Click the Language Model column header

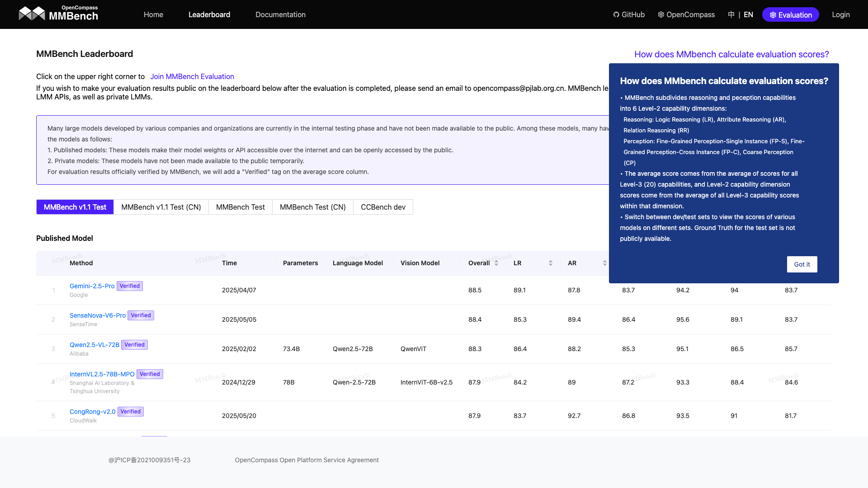[358, 263]
